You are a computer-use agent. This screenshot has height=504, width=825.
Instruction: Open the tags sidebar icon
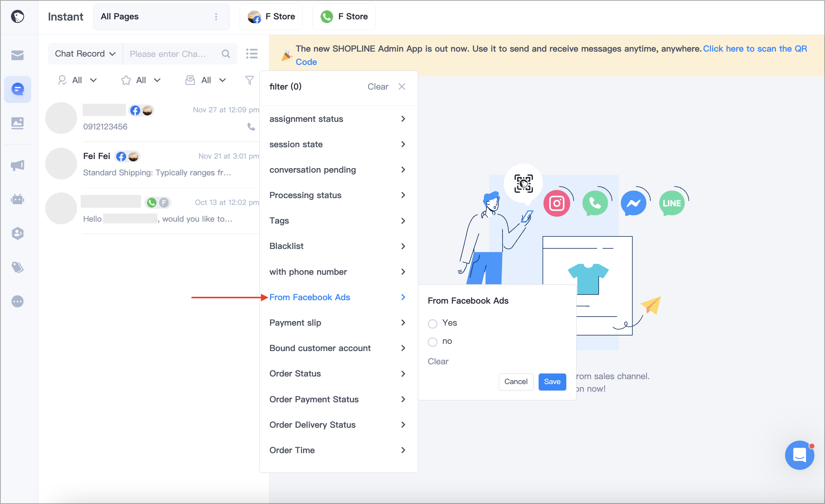click(x=17, y=267)
